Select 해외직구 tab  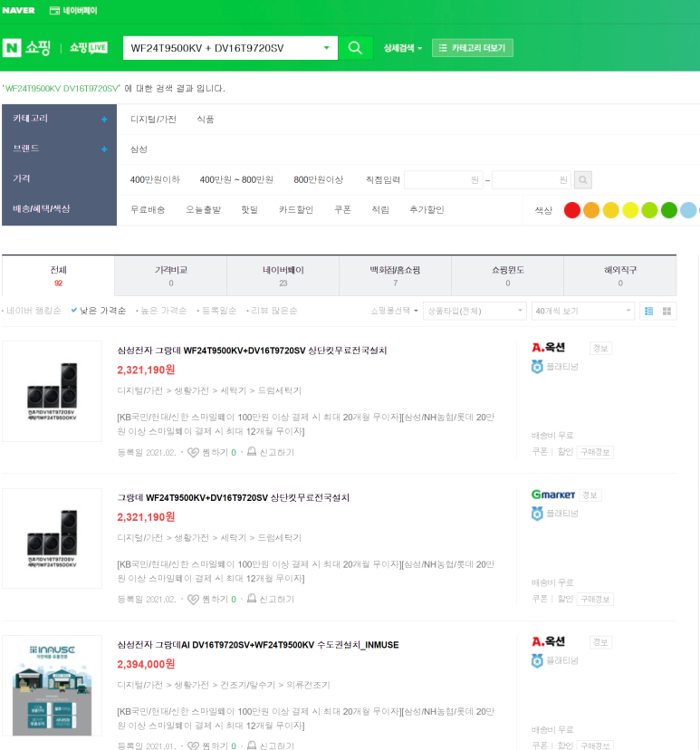coord(620,276)
